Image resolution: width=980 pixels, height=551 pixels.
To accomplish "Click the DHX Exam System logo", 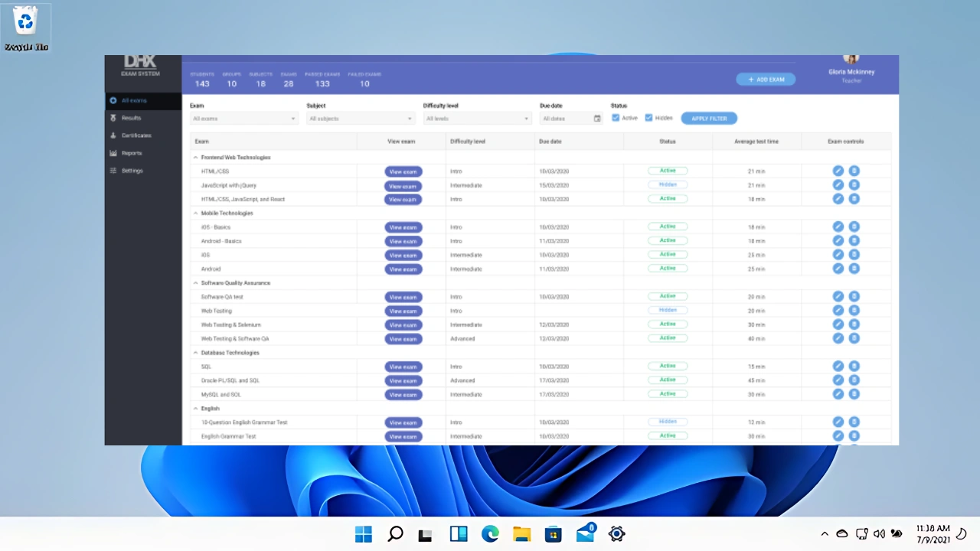I will [x=141, y=65].
